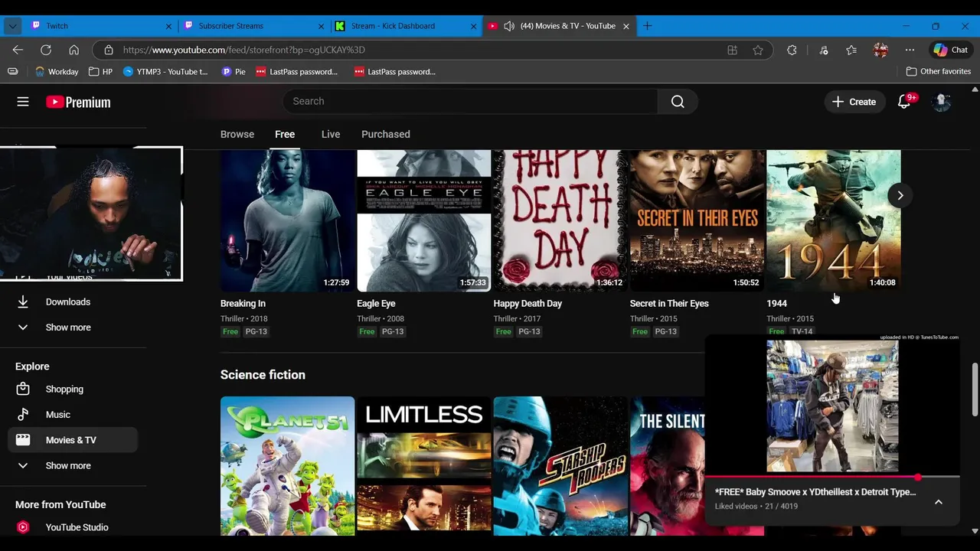Open Copilot Chat button
The height and width of the screenshot is (551, 980).
click(x=950, y=50)
